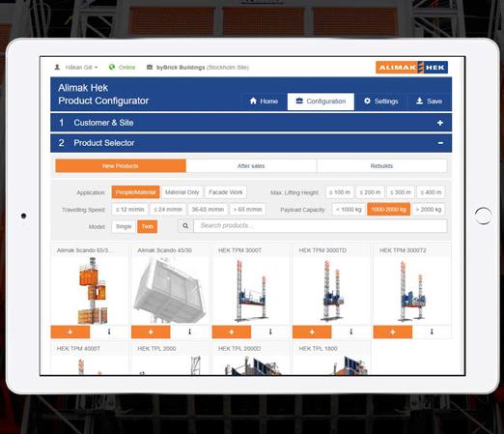504x434 pixels.
Task: Select travelling speed ≤ 12 m/min
Action: [129, 210]
